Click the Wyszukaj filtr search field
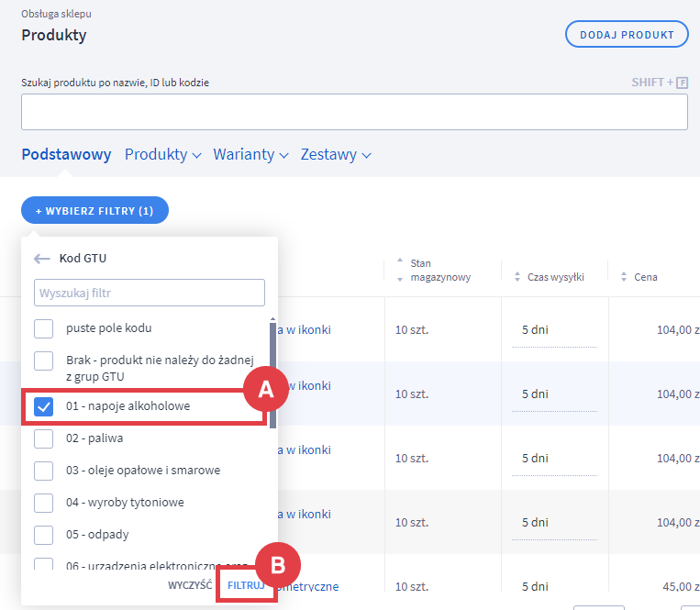Image resolution: width=700 pixels, height=610 pixels. pos(150,294)
